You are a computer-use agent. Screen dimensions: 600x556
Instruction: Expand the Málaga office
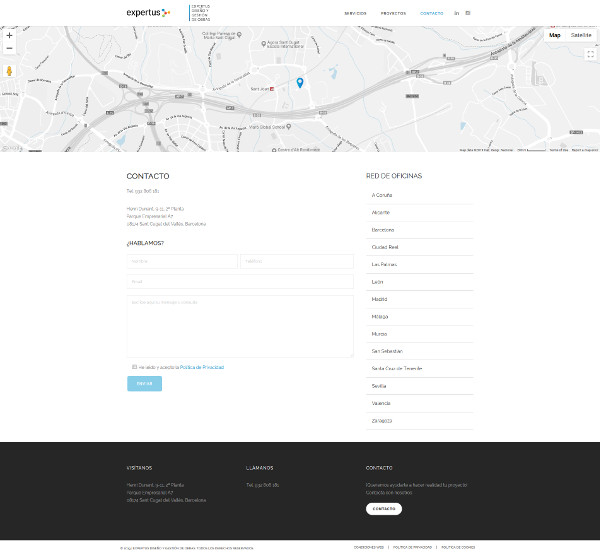tap(419, 317)
